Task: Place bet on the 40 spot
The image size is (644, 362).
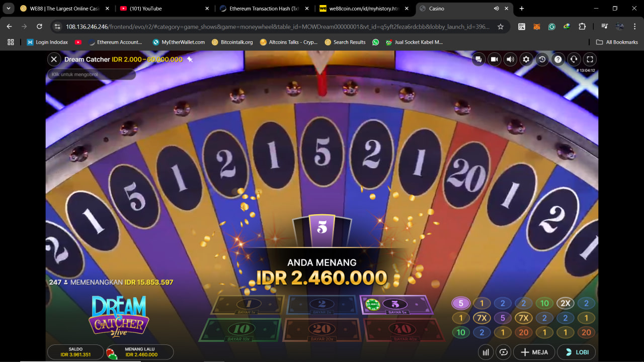Action: click(403, 329)
